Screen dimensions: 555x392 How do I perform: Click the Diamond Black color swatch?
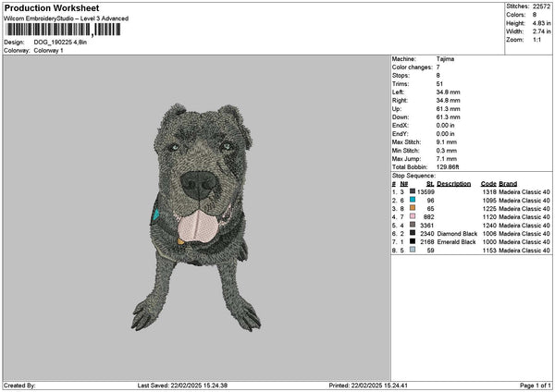tap(413, 233)
